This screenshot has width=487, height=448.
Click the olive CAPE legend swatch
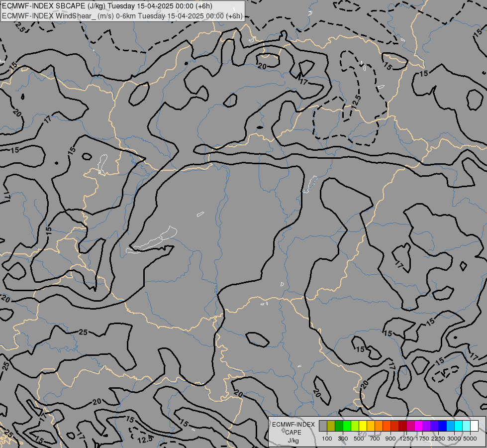[331, 426]
